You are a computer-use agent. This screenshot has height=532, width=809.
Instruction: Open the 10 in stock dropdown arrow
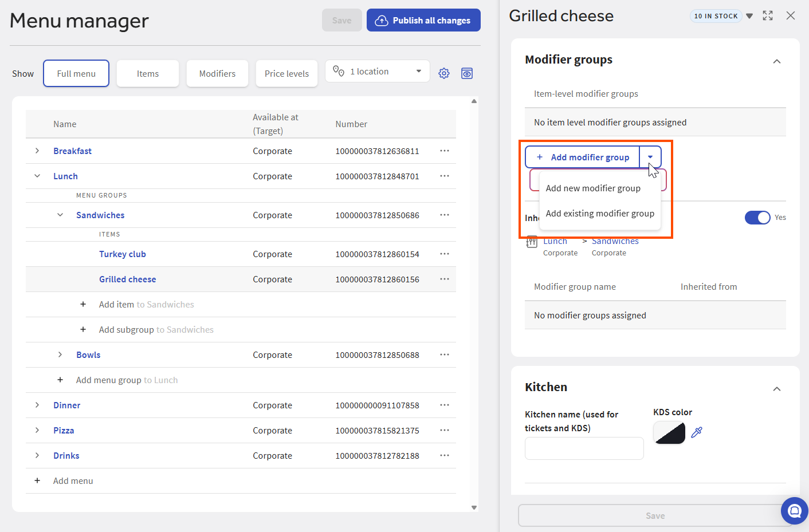click(749, 16)
